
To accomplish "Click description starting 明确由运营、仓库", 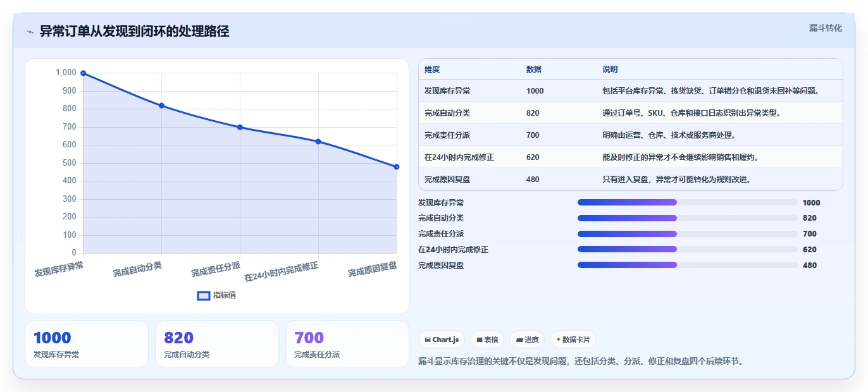I will tap(669, 135).
